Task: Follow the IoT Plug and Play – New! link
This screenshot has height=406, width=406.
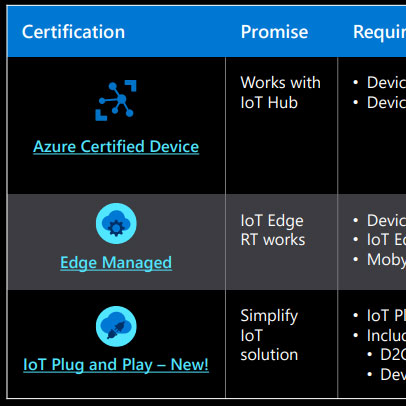Action: tap(116, 365)
